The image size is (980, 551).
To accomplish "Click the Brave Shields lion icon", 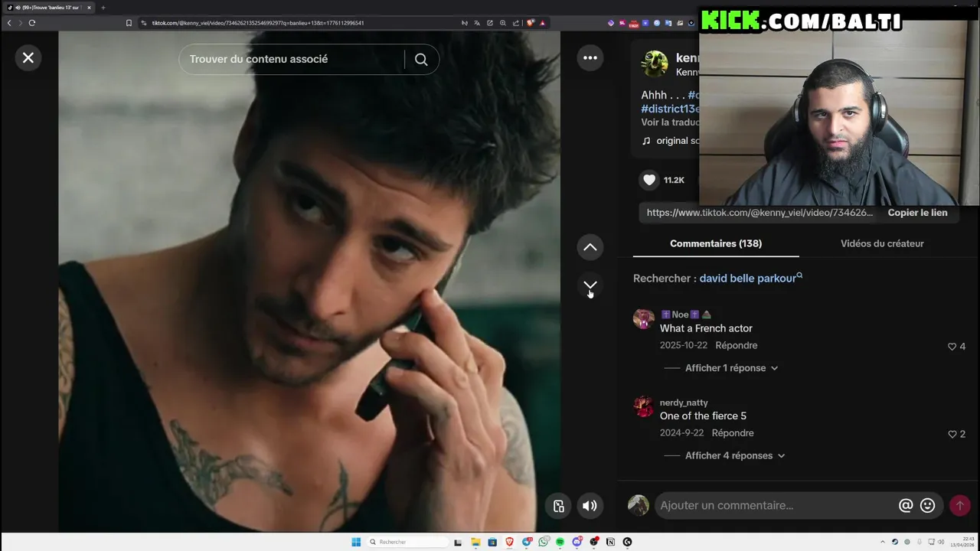I will [x=530, y=23].
